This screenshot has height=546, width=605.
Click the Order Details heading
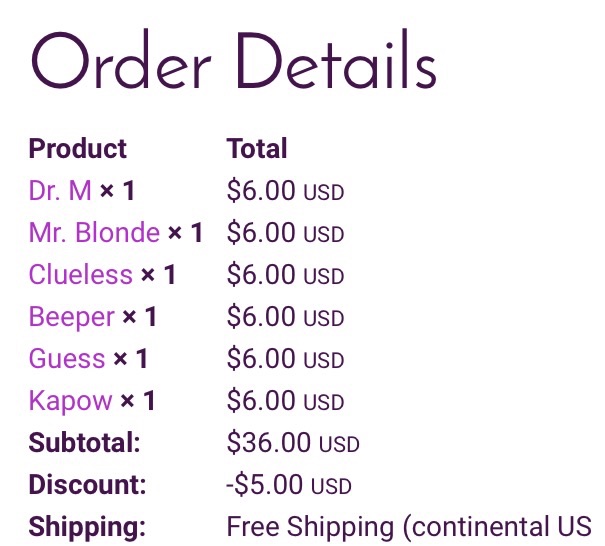point(234,60)
